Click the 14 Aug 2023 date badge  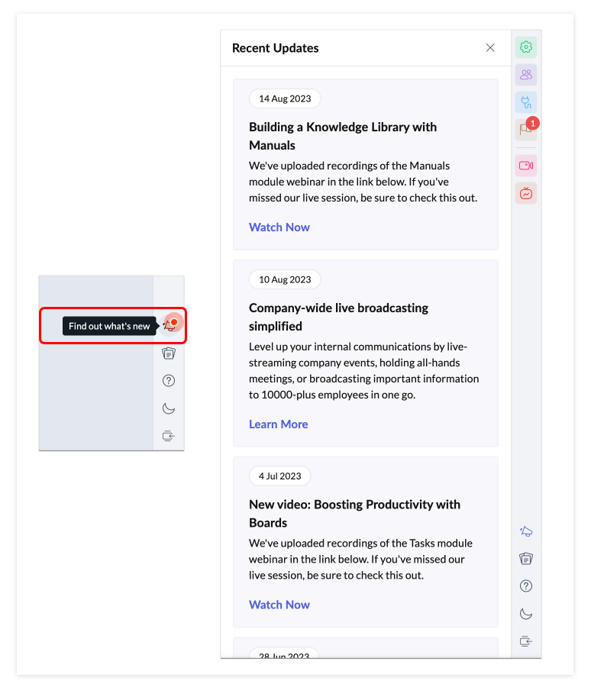pos(285,98)
